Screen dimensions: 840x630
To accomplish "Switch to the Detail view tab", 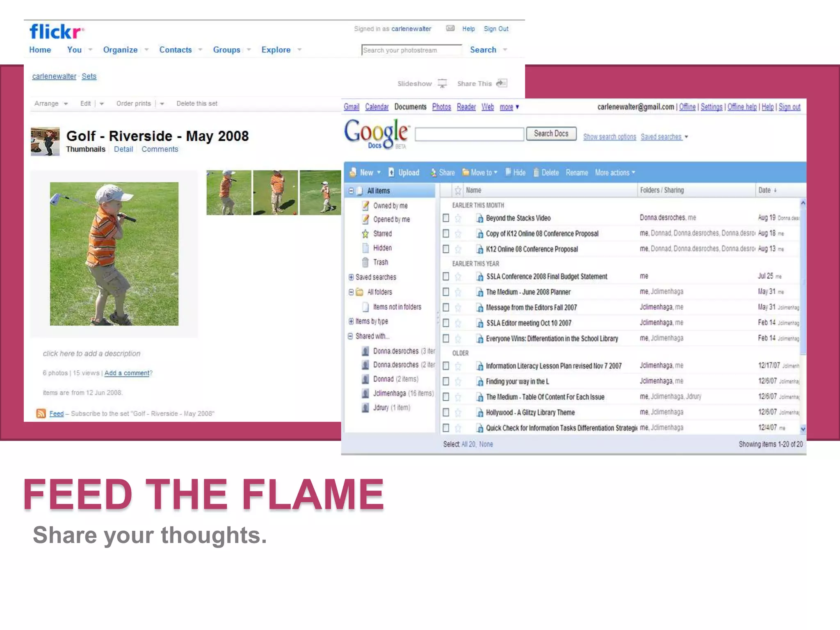I will click(x=123, y=149).
